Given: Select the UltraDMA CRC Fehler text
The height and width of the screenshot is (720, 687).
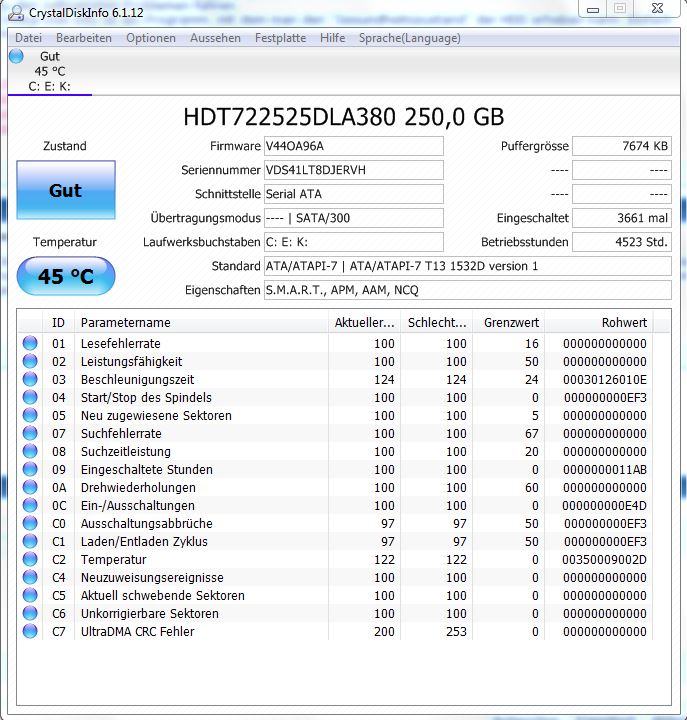Looking at the screenshot, I should (137, 631).
